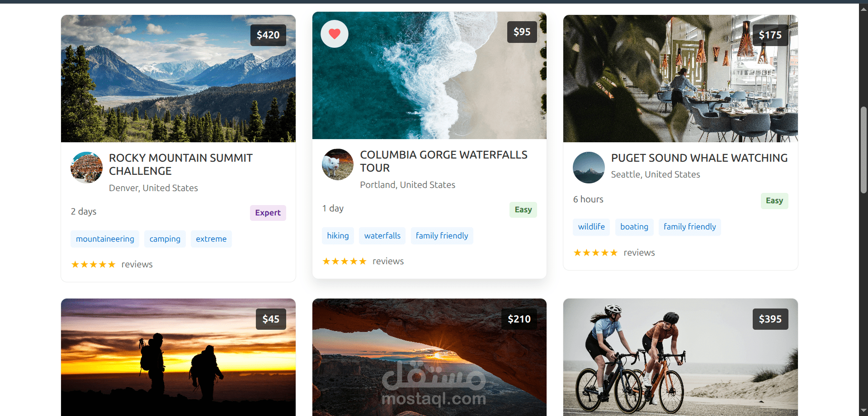The image size is (868, 416).
Task: Click the $175 price badge
Action: 770,35
